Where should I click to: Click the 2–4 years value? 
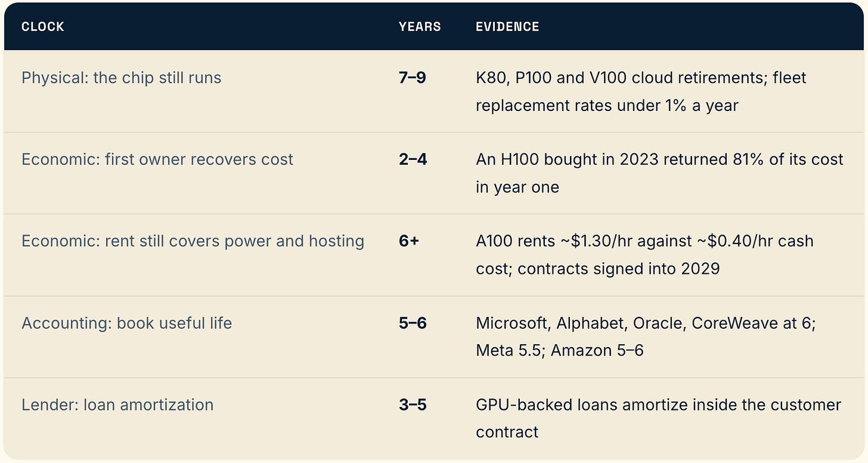tap(413, 160)
